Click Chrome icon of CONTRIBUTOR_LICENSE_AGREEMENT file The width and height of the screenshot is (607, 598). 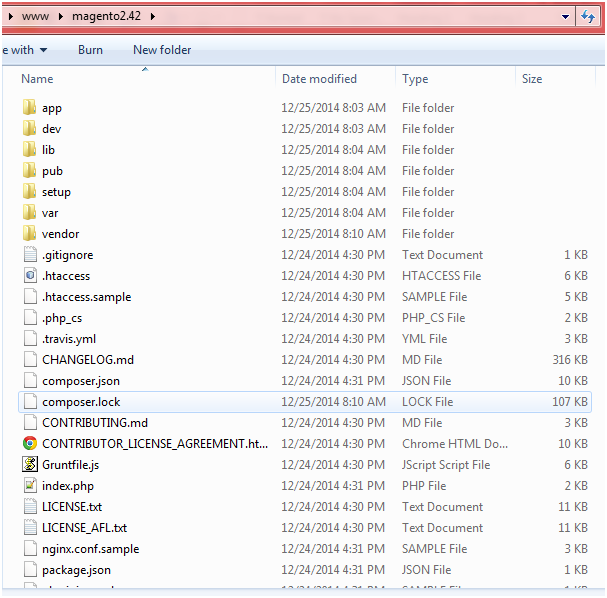(x=30, y=444)
